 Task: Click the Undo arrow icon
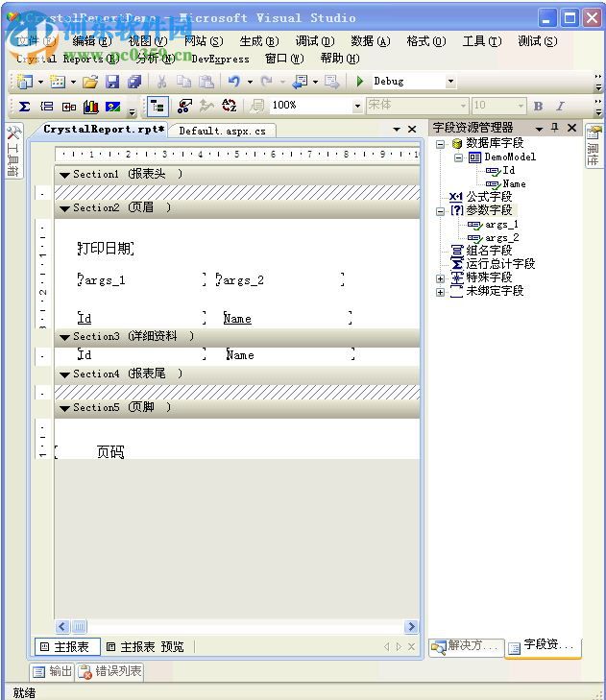(x=234, y=82)
